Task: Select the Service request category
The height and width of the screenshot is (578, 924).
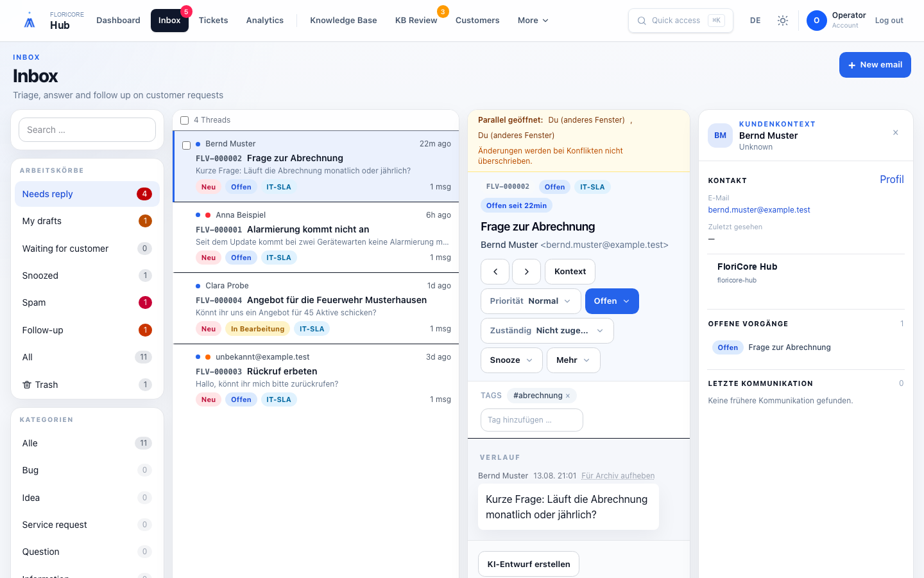Action: coord(87,525)
